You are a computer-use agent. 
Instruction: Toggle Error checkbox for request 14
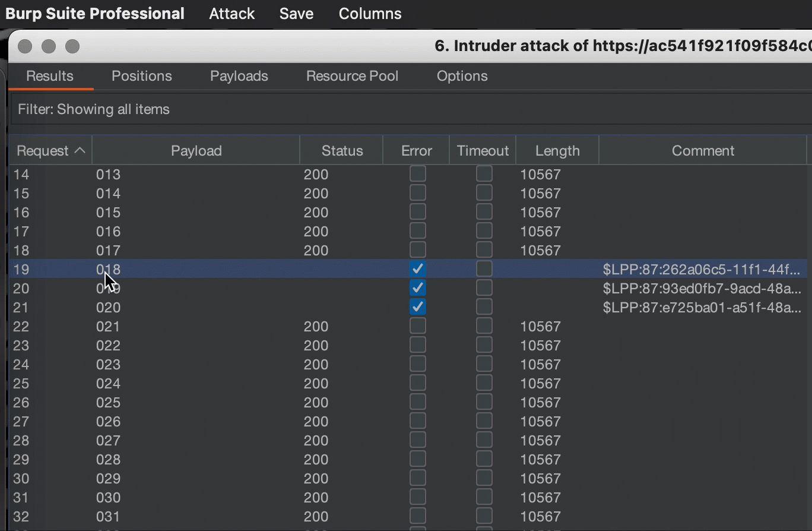coord(418,174)
